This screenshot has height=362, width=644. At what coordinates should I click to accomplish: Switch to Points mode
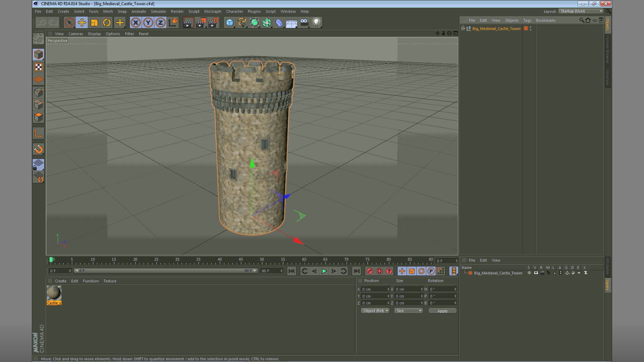(38, 92)
